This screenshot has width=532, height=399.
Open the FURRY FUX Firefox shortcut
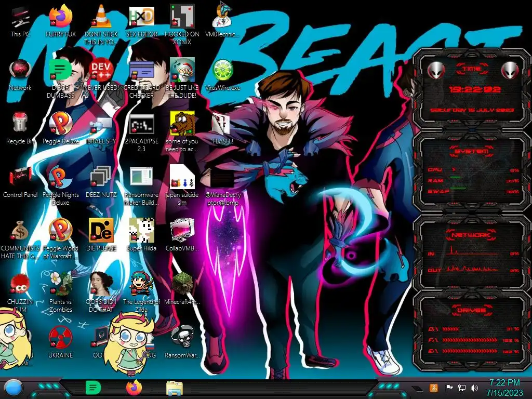[60, 22]
